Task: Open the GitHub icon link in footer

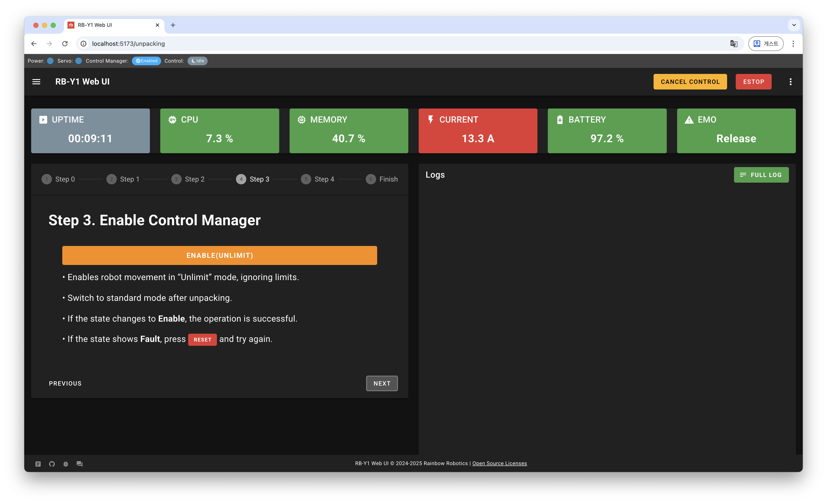Action: (52, 464)
